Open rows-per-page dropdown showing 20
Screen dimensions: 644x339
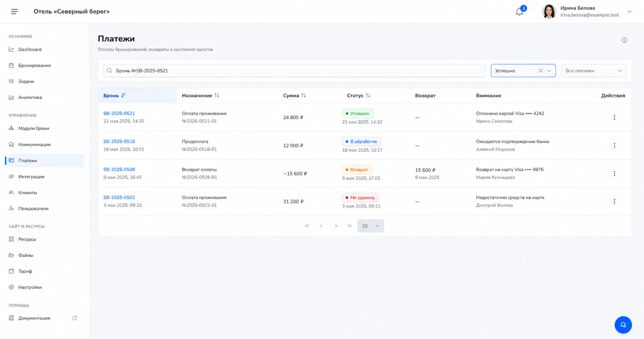pos(370,226)
